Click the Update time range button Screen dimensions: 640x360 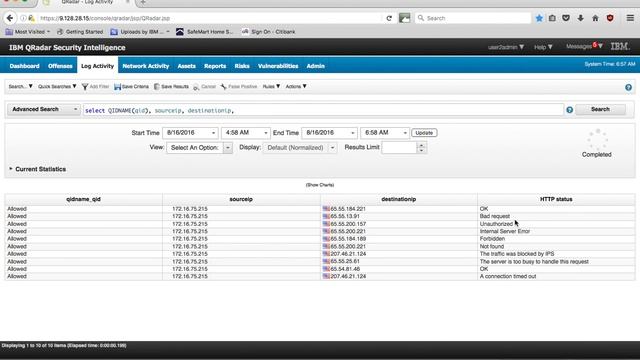(424, 133)
